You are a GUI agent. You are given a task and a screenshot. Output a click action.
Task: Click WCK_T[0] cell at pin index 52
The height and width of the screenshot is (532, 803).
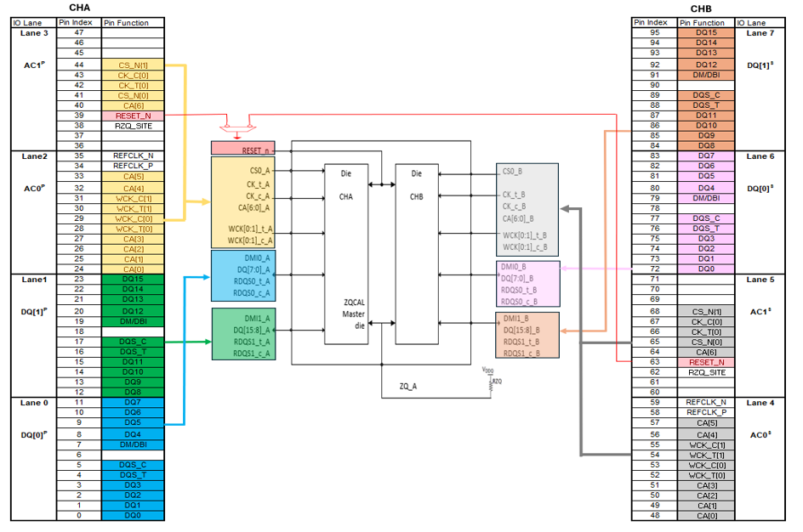point(706,475)
